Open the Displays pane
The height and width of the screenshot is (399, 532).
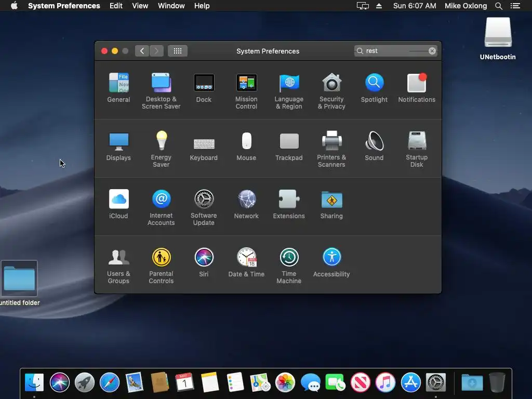click(x=118, y=146)
